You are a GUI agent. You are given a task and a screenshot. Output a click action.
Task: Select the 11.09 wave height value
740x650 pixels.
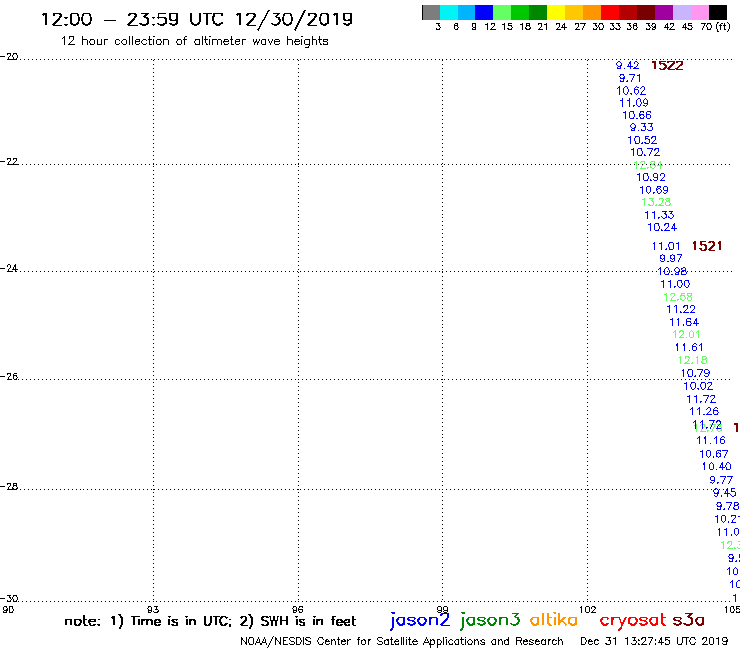(634, 102)
